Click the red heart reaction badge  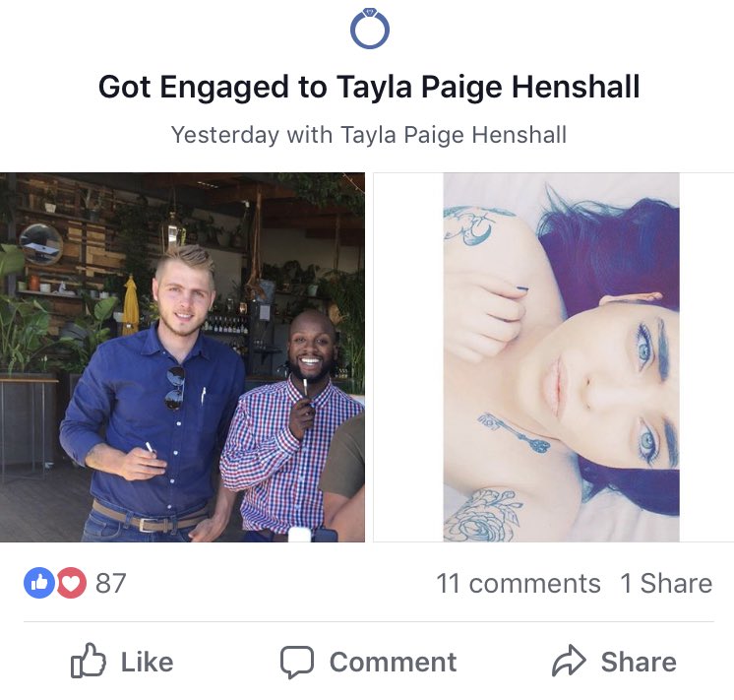72,583
